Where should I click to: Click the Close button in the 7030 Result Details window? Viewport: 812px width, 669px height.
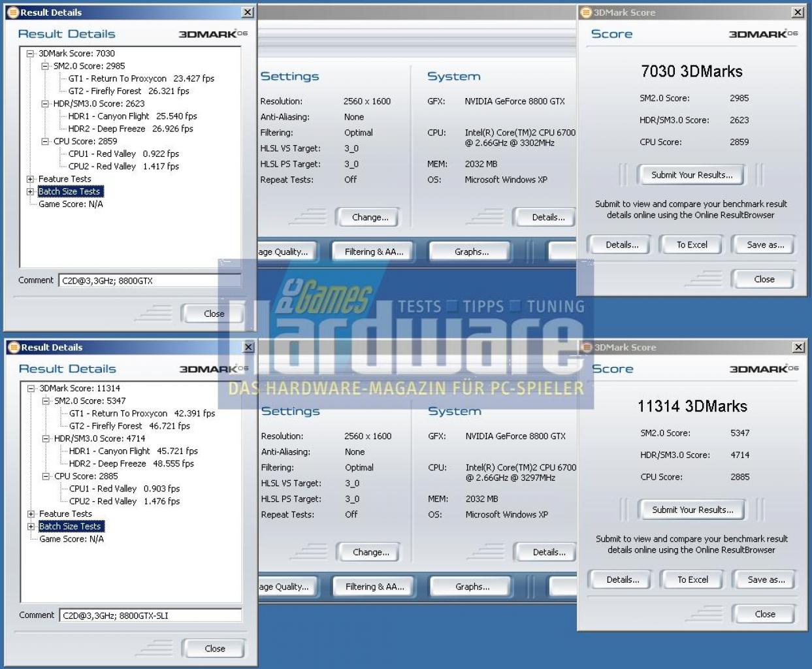tap(213, 314)
